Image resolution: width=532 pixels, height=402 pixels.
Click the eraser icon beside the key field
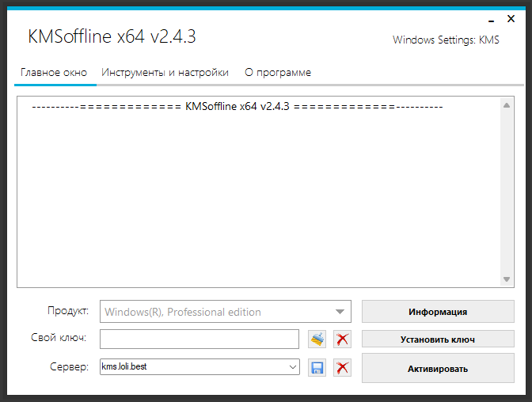pyautogui.click(x=317, y=339)
